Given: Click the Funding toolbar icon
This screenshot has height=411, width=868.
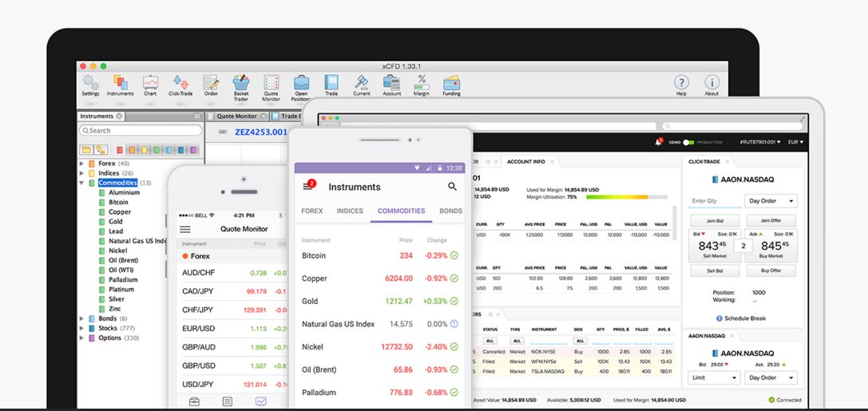Looking at the screenshot, I should click(451, 85).
